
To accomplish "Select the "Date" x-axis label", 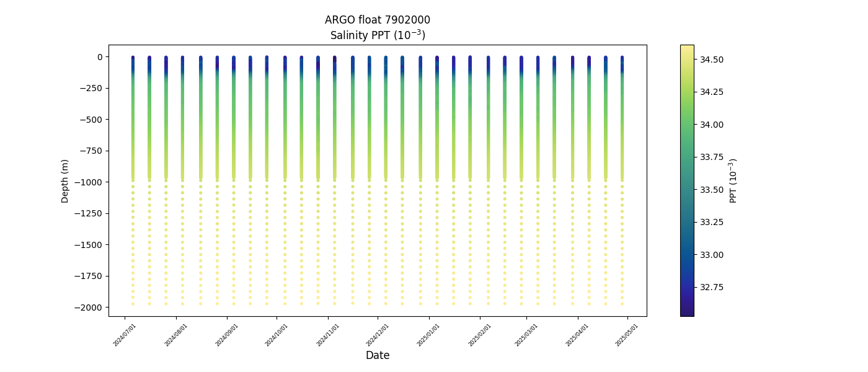I will point(377,355).
